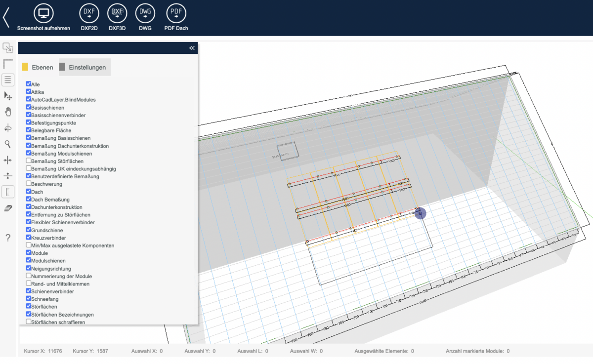Open the layer list icon in the sidebar

coord(8,80)
